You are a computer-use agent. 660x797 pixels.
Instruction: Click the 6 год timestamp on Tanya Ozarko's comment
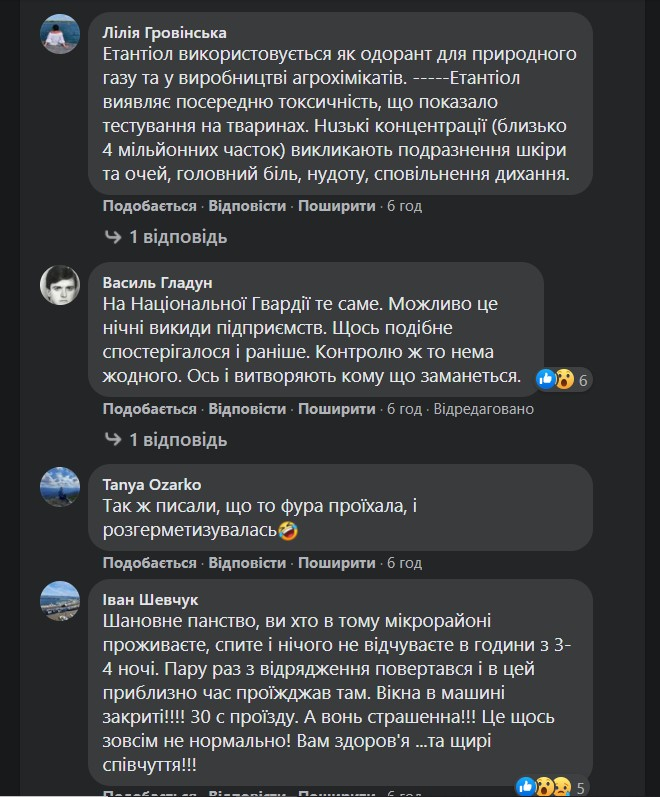click(x=404, y=563)
